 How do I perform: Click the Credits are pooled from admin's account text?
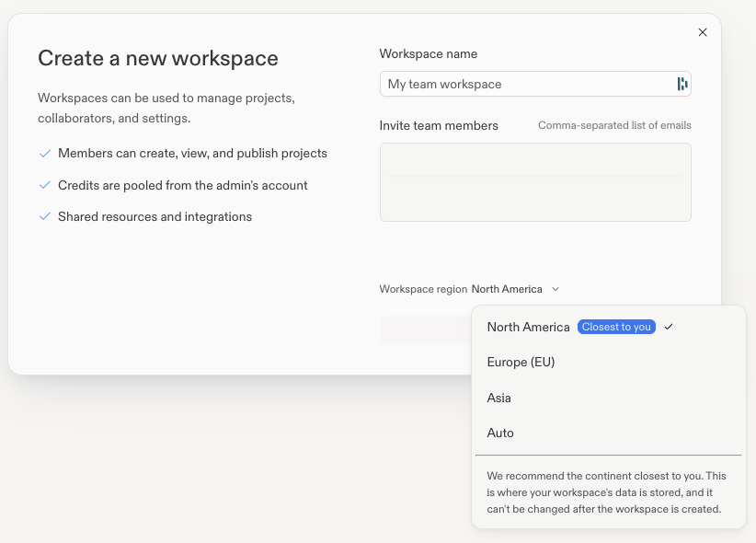tap(183, 185)
